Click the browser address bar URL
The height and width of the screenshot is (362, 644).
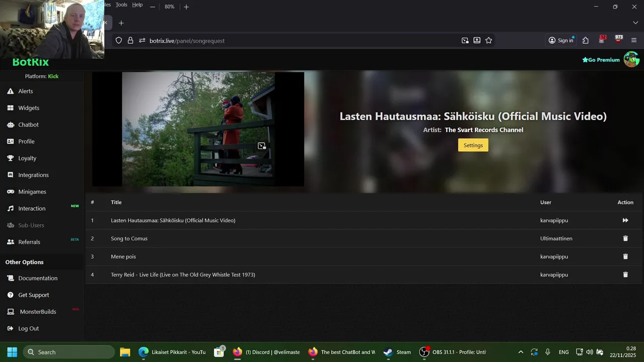tap(187, 41)
